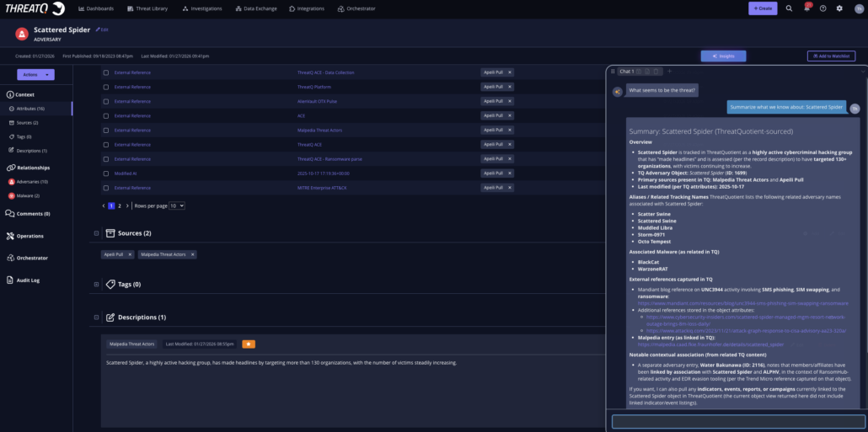Screen dimensions: 868x432
Task: Open the user avatar menu
Action: click(x=858, y=9)
